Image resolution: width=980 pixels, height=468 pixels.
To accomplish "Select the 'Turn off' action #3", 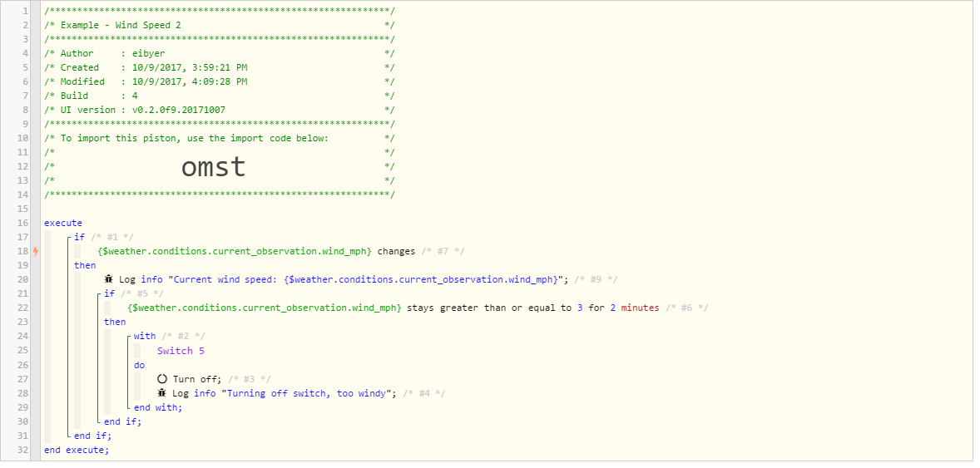I will point(196,379).
